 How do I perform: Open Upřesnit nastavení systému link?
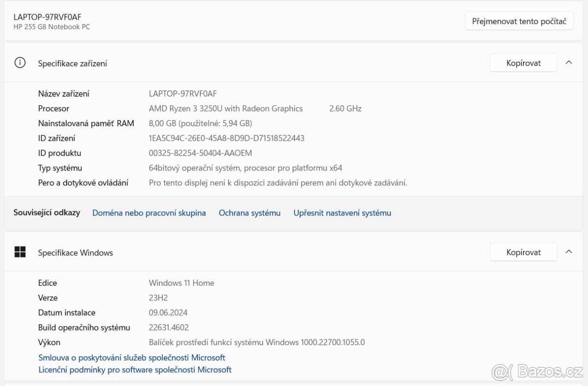[x=342, y=213]
